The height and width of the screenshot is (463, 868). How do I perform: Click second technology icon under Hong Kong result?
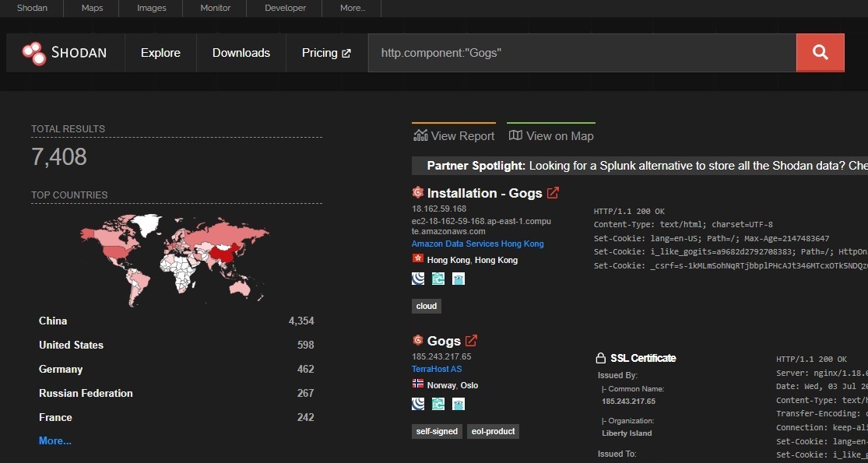[438, 279]
